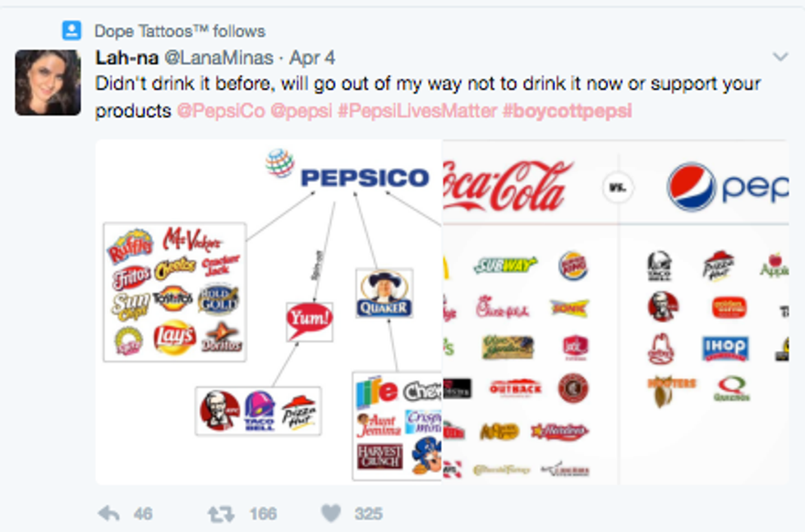This screenshot has height=532, width=805.
Task: Click the 166 retweet count
Action: pos(263,513)
